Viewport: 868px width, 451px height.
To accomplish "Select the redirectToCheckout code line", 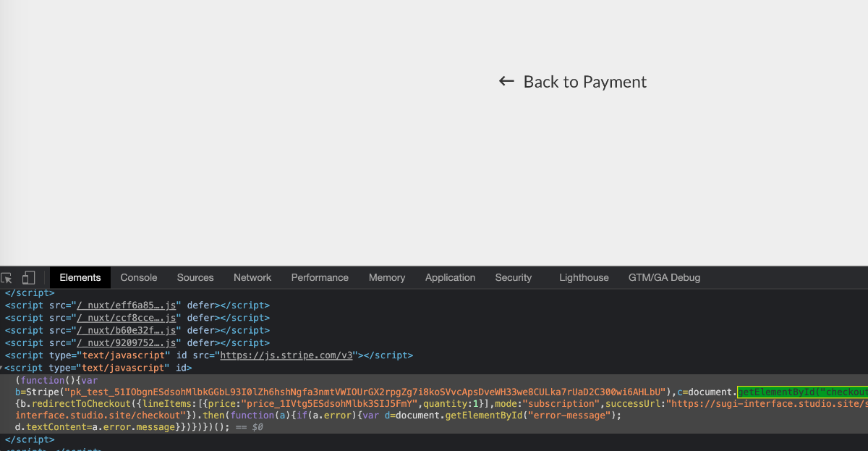I will [441, 403].
